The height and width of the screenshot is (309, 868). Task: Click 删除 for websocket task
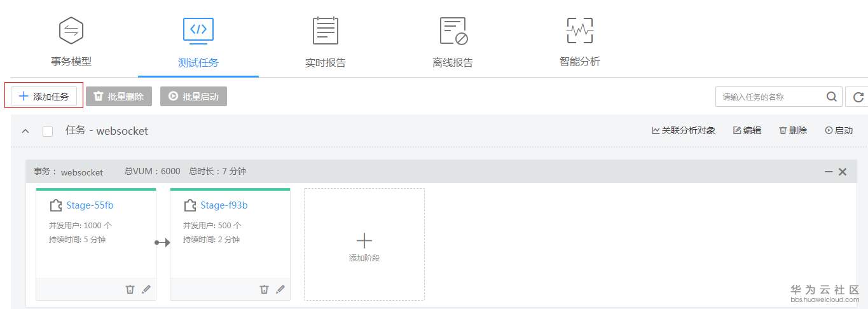tap(793, 130)
